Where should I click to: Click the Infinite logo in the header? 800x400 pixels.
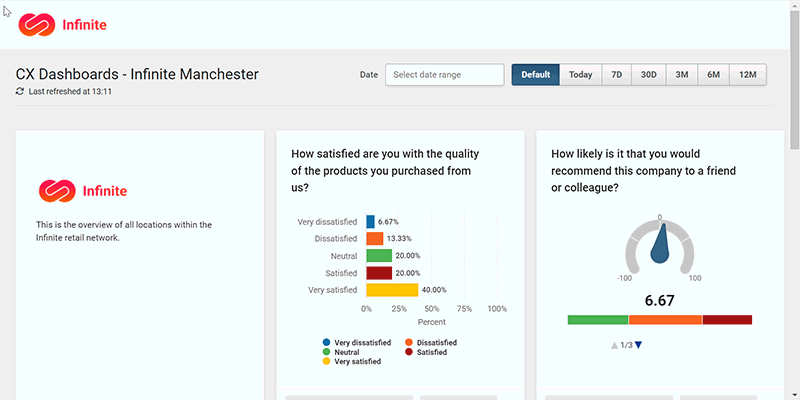point(62,24)
